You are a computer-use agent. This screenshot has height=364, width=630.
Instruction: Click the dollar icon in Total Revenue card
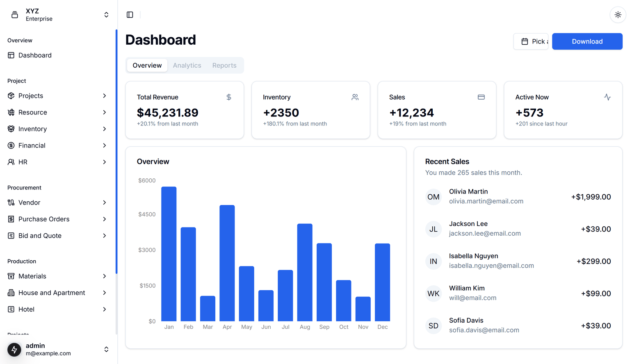click(229, 97)
